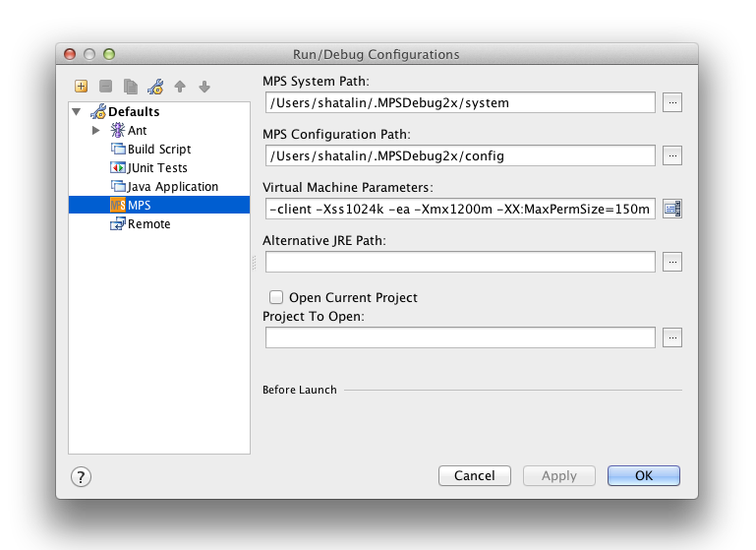The image size is (756, 550).
Task: Enable the Open Current Project checkbox
Action: point(276,297)
